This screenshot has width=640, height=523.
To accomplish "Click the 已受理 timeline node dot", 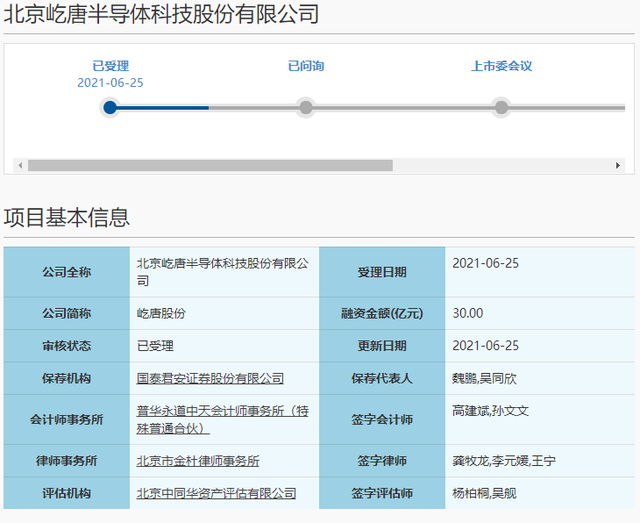I will [110, 108].
